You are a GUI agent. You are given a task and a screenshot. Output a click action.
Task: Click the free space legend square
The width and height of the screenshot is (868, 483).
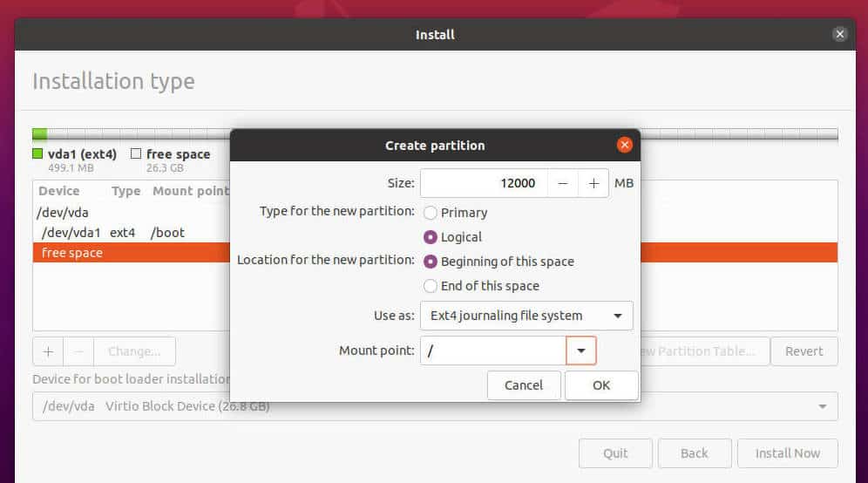(136, 154)
